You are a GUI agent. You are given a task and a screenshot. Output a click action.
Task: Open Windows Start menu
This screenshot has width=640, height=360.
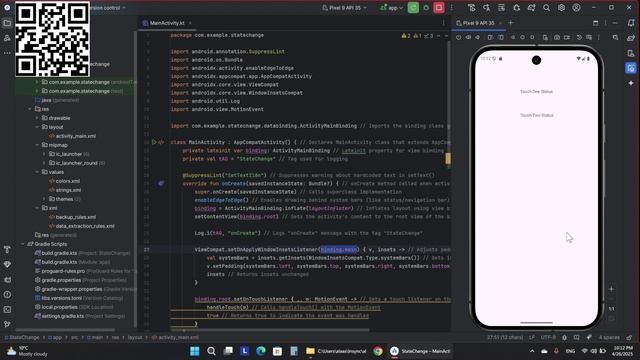click(x=195, y=351)
